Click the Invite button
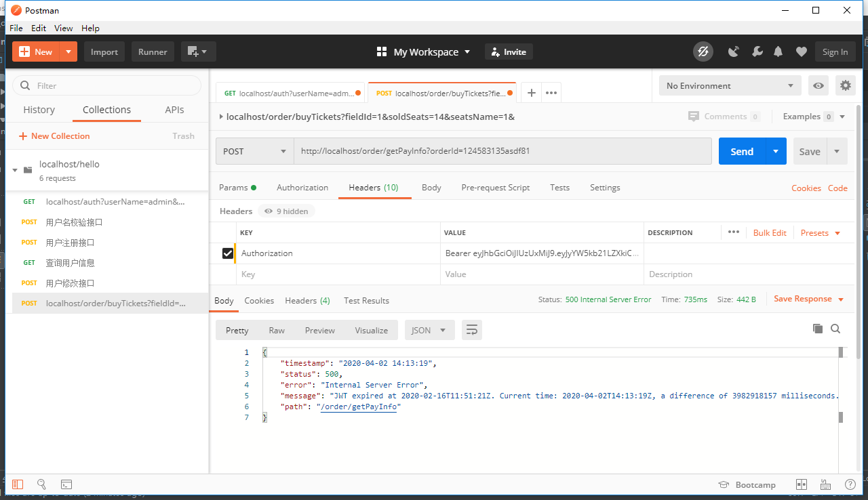The image size is (868, 500). pos(509,51)
